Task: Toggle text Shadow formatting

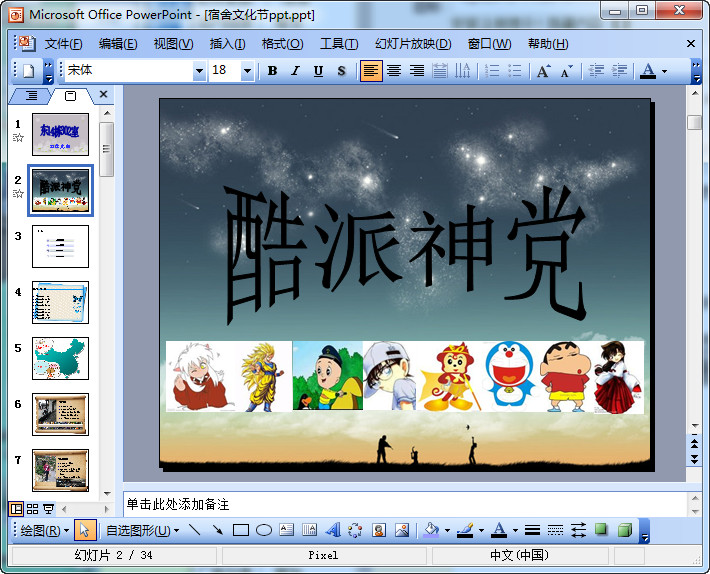Action: click(x=341, y=71)
